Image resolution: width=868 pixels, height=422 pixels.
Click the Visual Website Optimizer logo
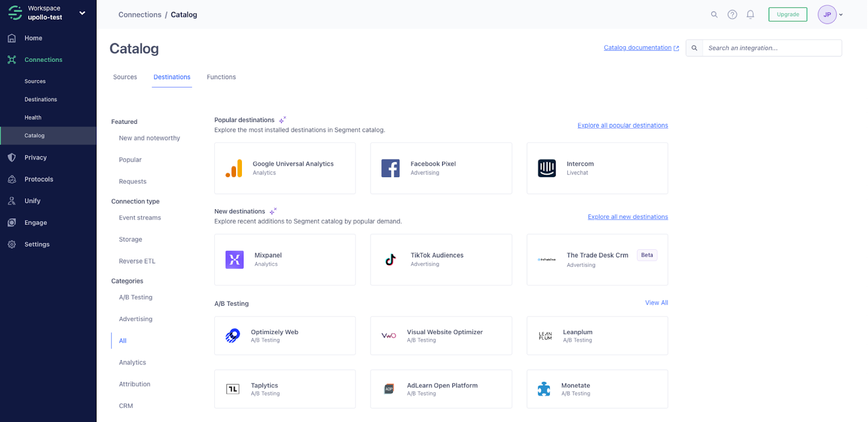tap(389, 336)
